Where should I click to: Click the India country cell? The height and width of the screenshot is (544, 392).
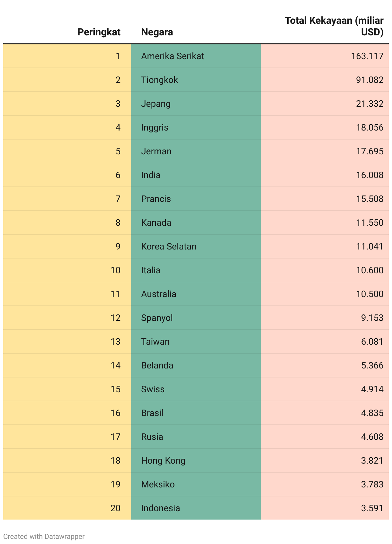(151, 175)
